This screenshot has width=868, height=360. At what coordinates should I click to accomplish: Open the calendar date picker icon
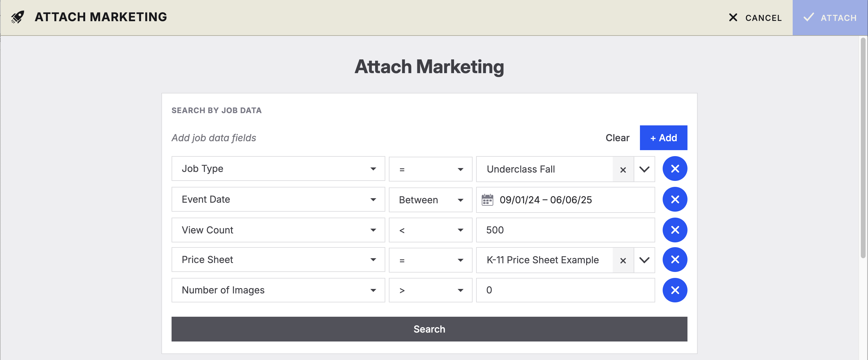click(x=487, y=200)
